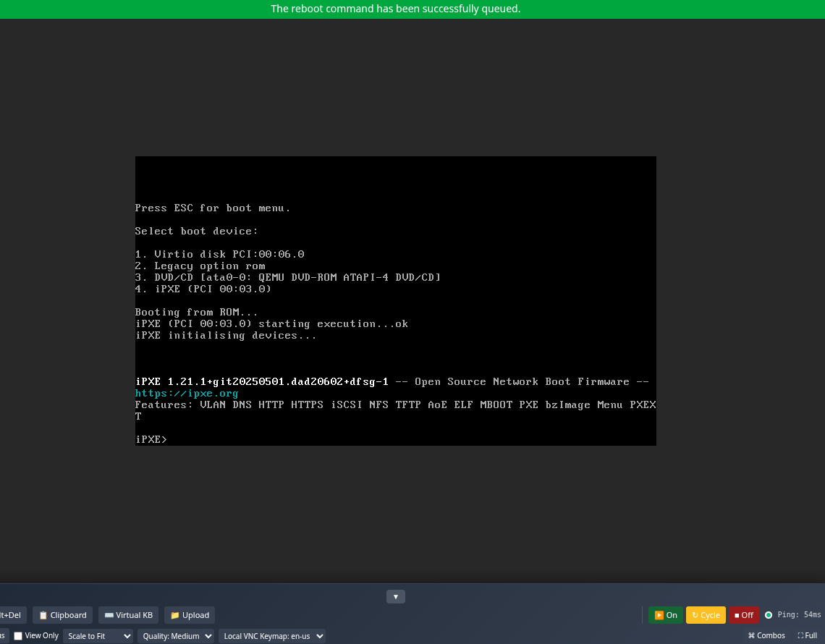The image size is (825, 644).
Task: Click the stop icon on the Off button
Action: tap(736, 614)
